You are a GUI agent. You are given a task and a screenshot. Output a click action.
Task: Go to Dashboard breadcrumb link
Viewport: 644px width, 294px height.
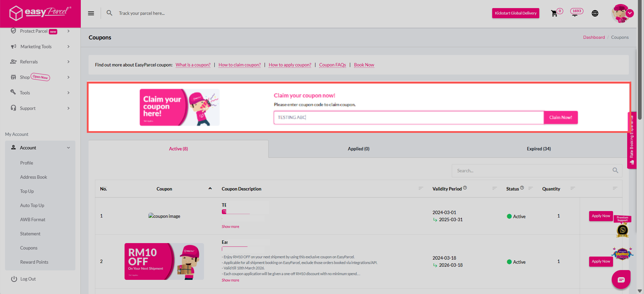(594, 37)
